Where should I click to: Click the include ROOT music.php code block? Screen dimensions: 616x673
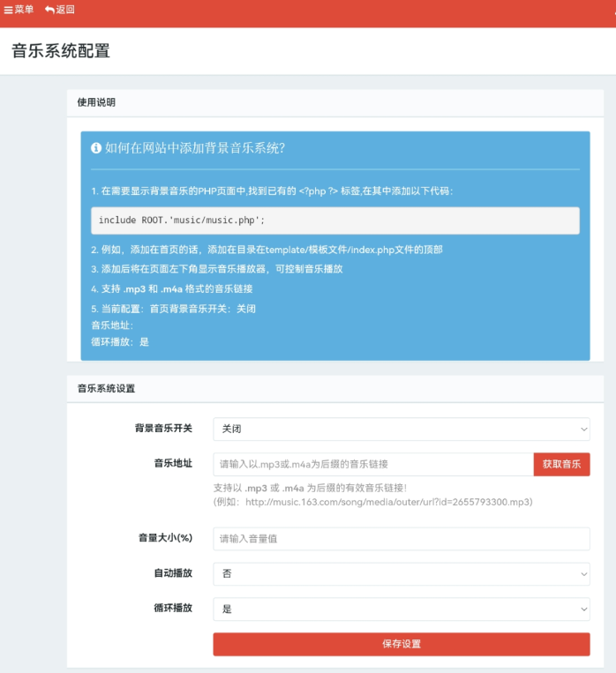pyautogui.click(x=334, y=220)
